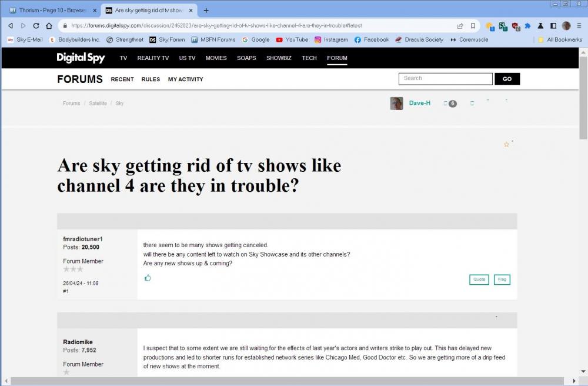Click the browser reload page icon
Viewport: 588px width, 386px height.
click(36, 26)
